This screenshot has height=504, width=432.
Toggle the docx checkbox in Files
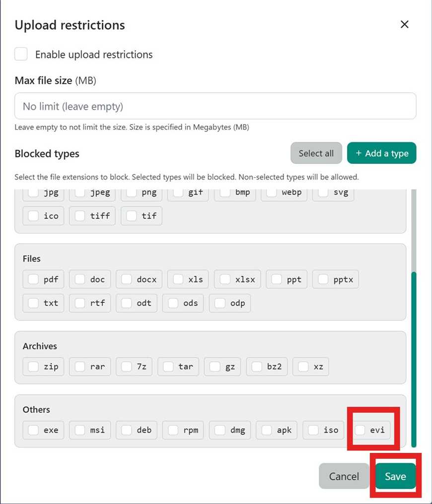(x=126, y=279)
